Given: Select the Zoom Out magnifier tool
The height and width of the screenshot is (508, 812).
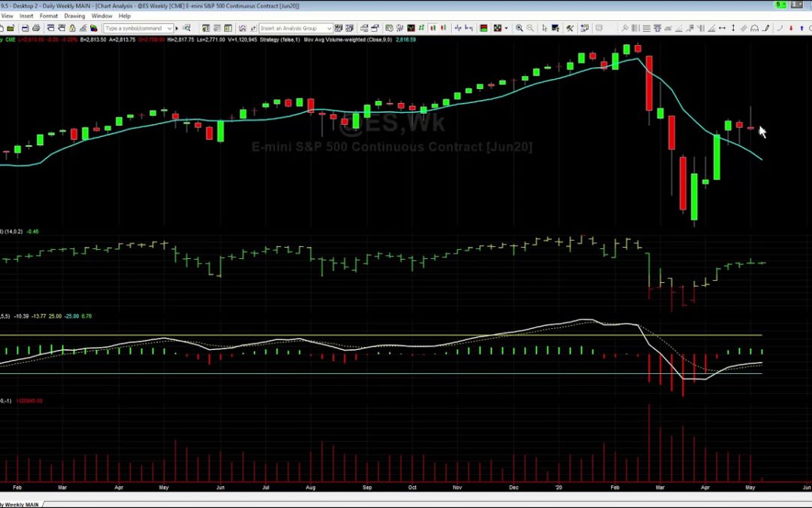Looking at the screenshot, I should coord(529,27).
